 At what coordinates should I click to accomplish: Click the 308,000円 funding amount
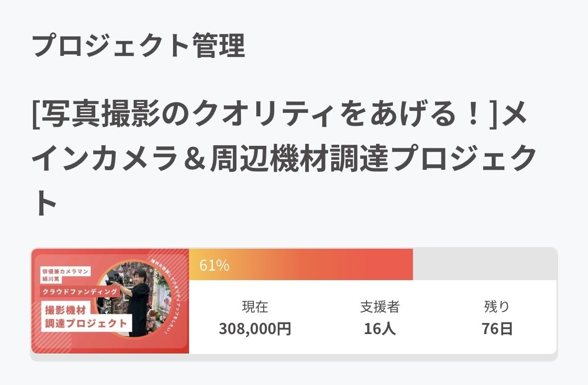coord(255,329)
